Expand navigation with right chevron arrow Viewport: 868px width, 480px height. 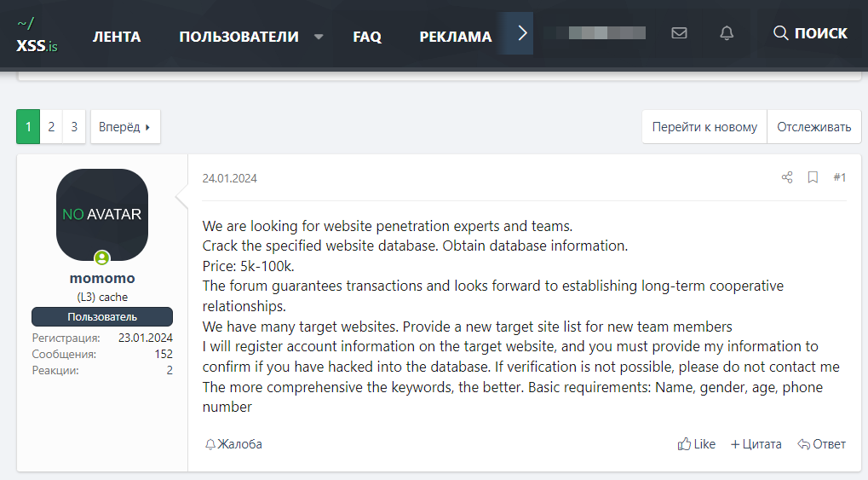(x=522, y=33)
